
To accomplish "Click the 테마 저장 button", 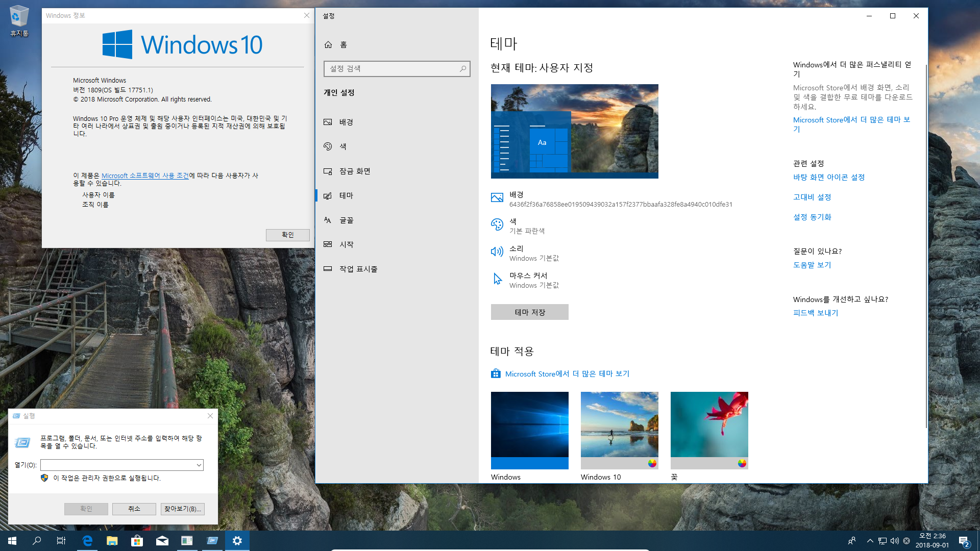I will (530, 312).
